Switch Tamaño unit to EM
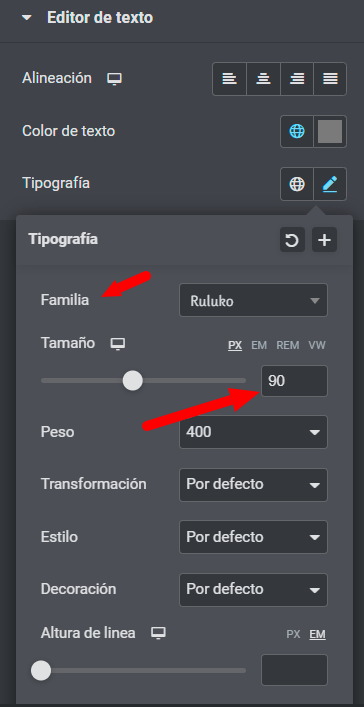364x707 pixels. coord(259,345)
